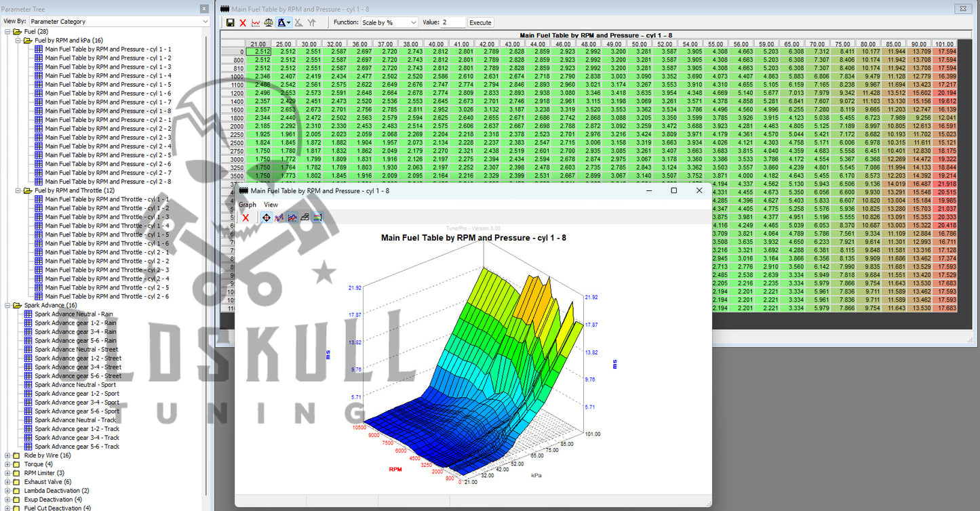Open the Function Scale by % dropdown
Viewport: 980px width, 511px height.
pos(389,22)
